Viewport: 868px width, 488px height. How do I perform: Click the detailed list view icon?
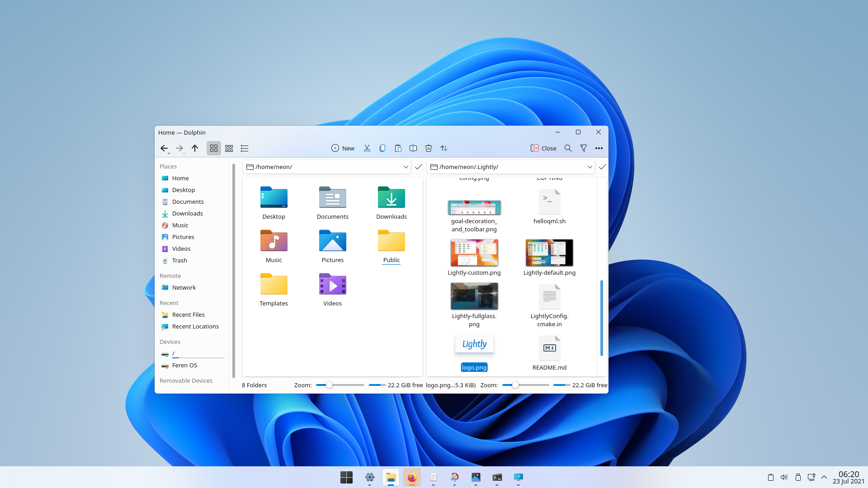(245, 148)
